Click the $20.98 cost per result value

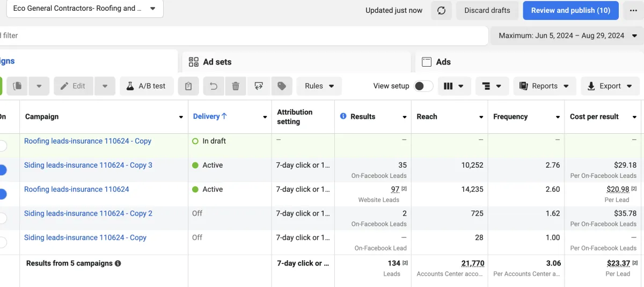[618, 189]
